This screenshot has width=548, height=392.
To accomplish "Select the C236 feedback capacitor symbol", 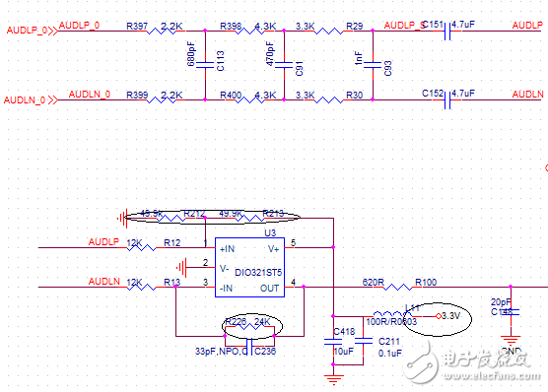I will point(249,347).
